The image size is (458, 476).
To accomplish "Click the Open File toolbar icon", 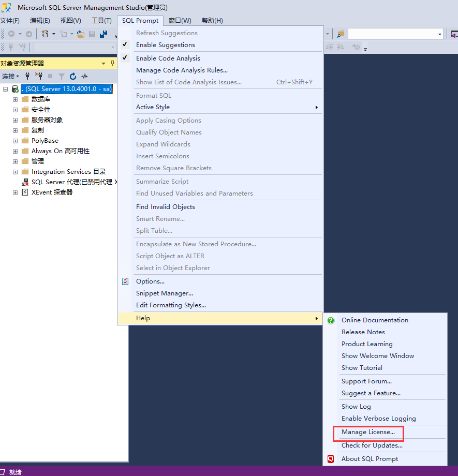I will coord(81,34).
